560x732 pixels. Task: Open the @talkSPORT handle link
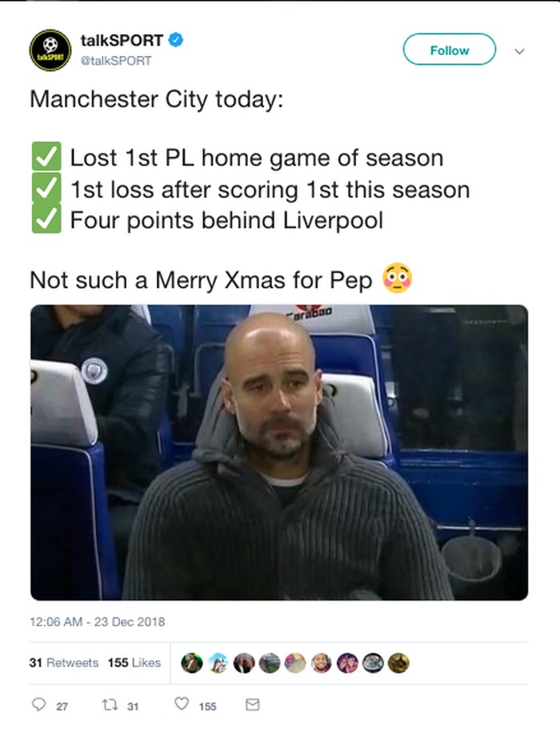[x=115, y=60]
